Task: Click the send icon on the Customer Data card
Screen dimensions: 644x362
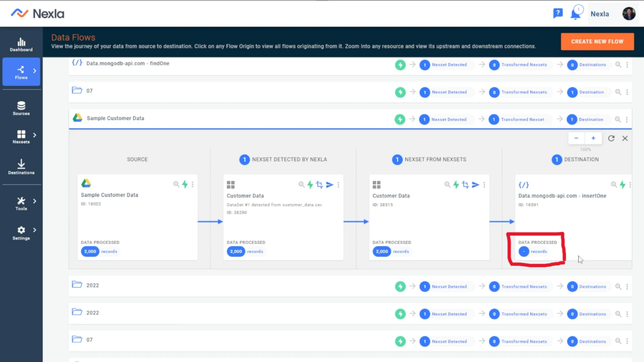Action: pos(329,185)
